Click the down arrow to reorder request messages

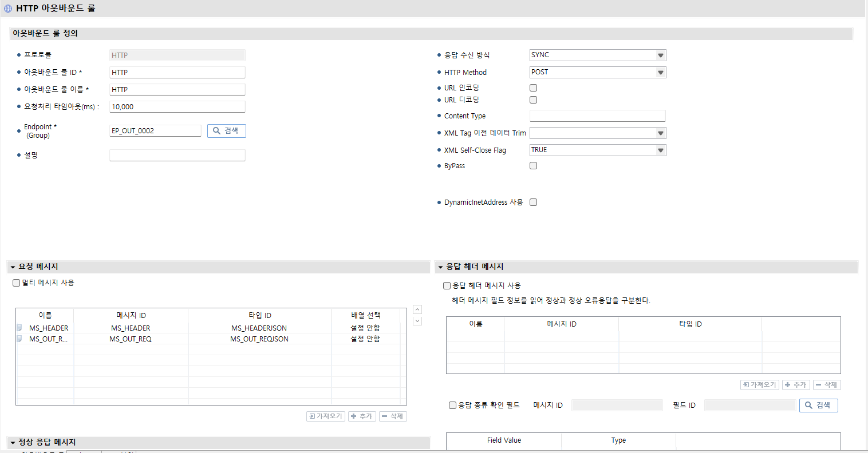pos(417,321)
